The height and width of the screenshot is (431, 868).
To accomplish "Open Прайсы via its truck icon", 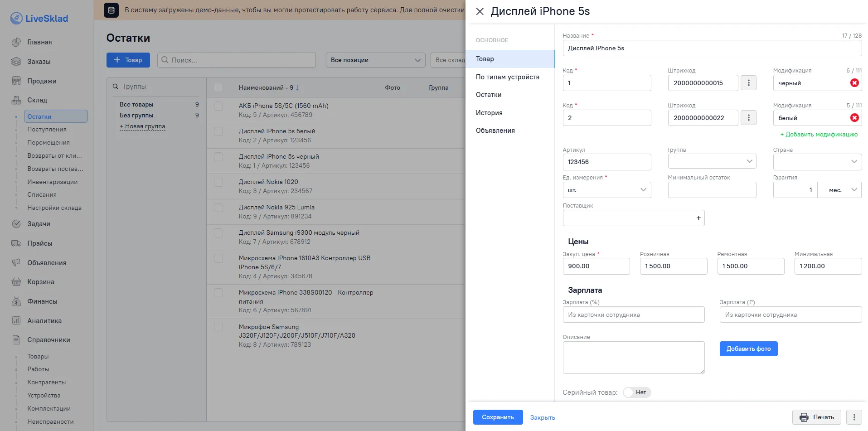I will pos(16,243).
